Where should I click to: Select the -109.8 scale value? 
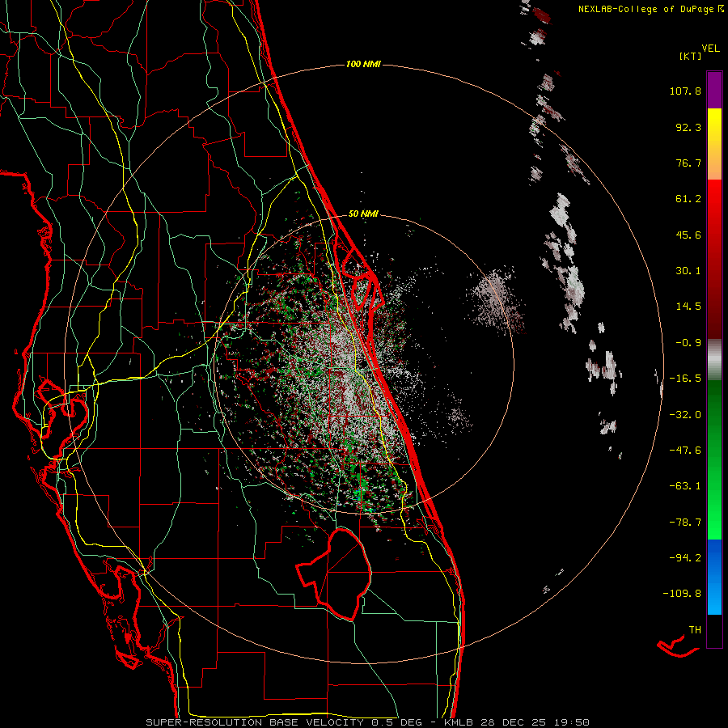(682, 594)
